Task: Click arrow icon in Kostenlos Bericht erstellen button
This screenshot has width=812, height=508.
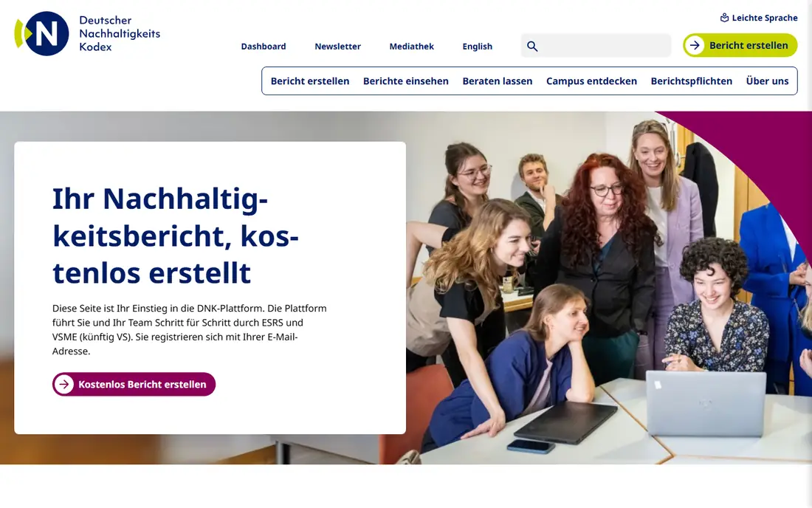Action: coord(64,384)
